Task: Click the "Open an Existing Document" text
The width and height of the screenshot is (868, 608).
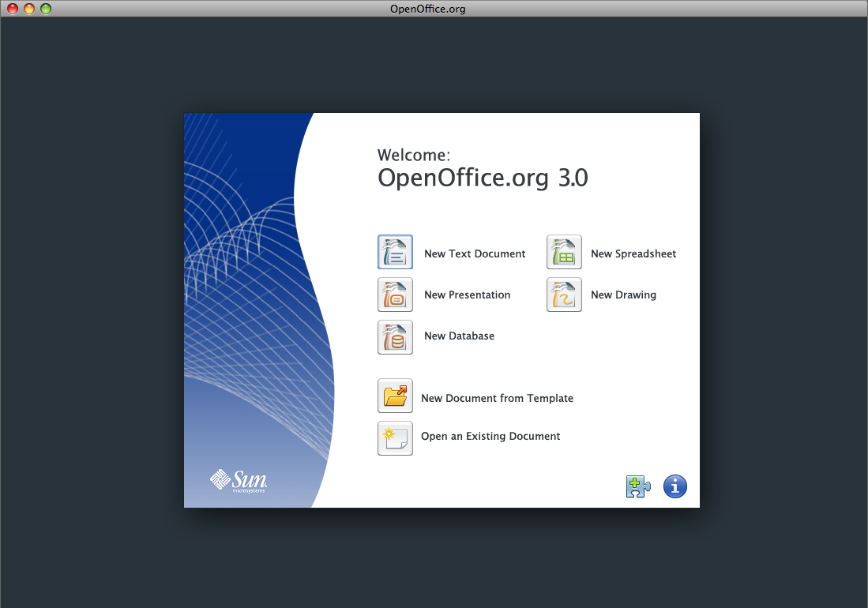Action: tap(490, 436)
